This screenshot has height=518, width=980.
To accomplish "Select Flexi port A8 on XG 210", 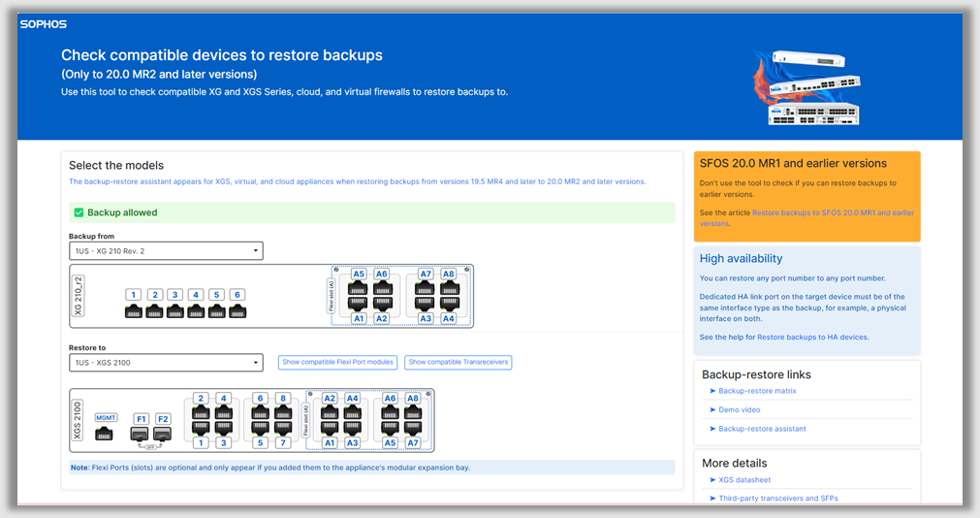I will click(x=449, y=275).
